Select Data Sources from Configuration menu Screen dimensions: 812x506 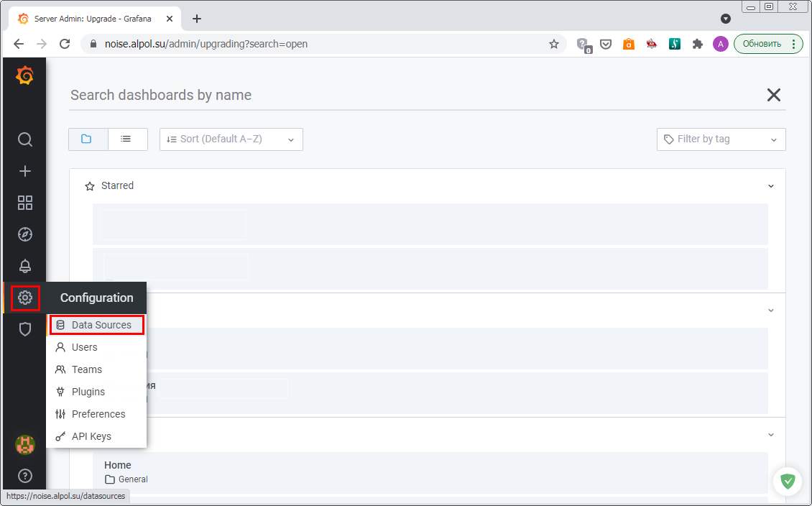pyautogui.click(x=101, y=325)
